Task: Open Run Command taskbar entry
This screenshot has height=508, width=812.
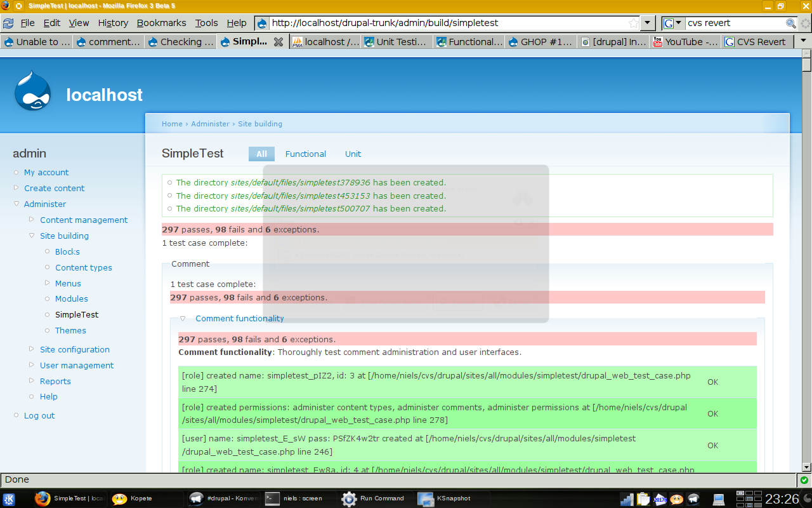Action: pos(377,498)
